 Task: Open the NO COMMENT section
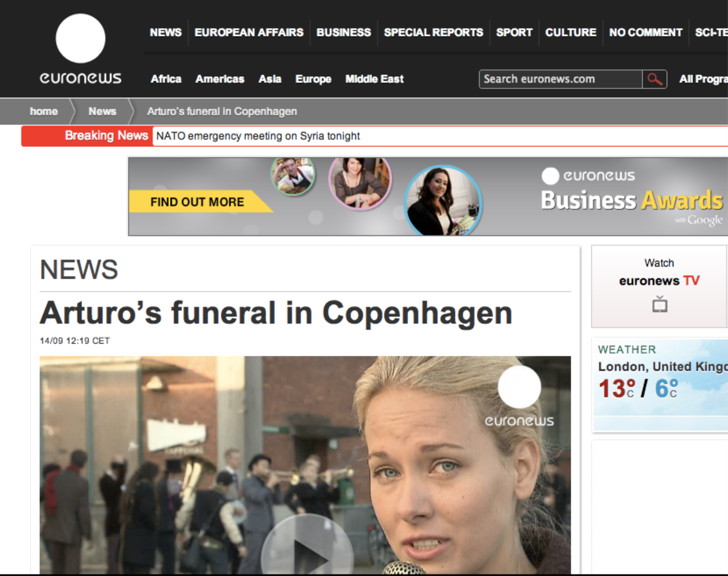pyautogui.click(x=646, y=32)
